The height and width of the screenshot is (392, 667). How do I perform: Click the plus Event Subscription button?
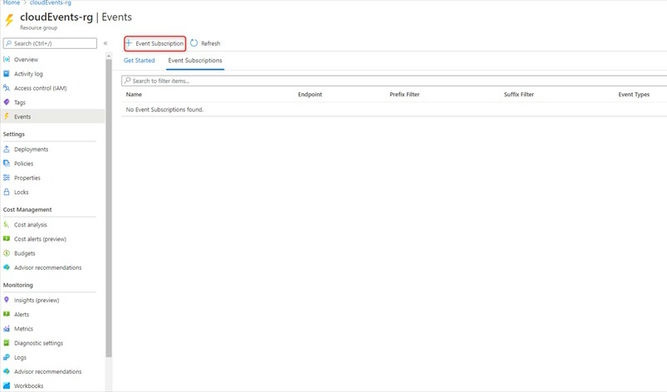[155, 43]
